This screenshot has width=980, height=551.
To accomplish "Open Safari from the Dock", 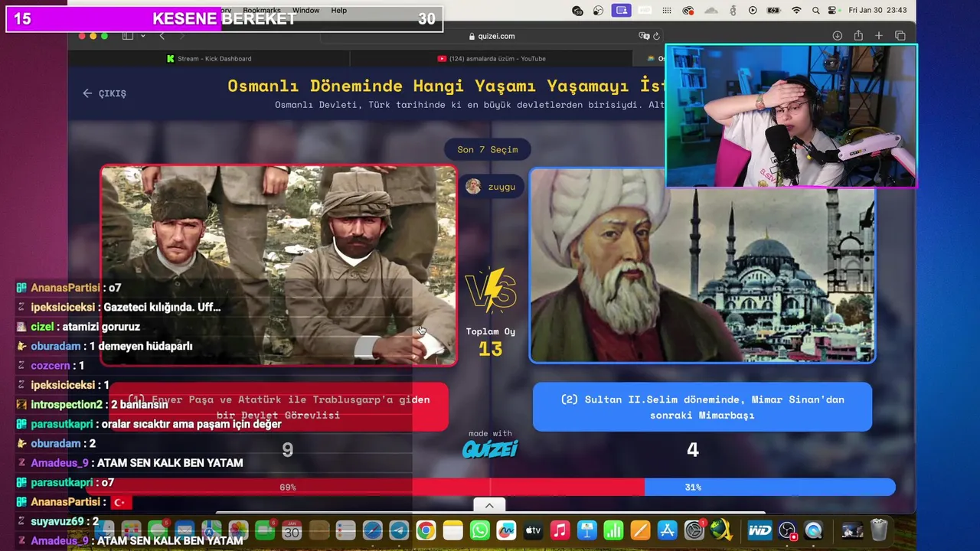I will [x=372, y=530].
